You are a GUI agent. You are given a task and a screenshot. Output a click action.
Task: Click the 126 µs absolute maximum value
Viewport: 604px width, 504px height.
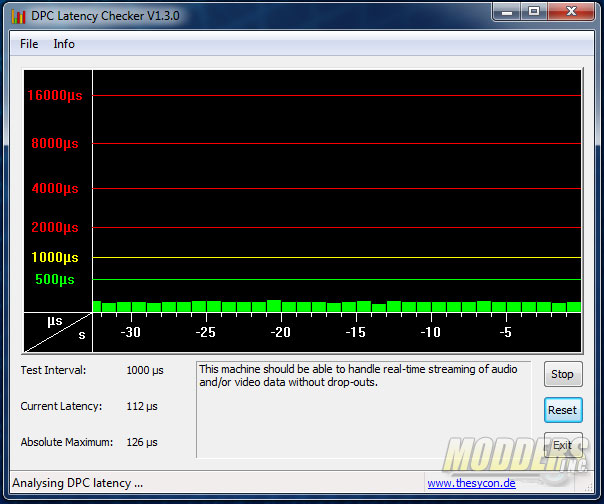[142, 442]
